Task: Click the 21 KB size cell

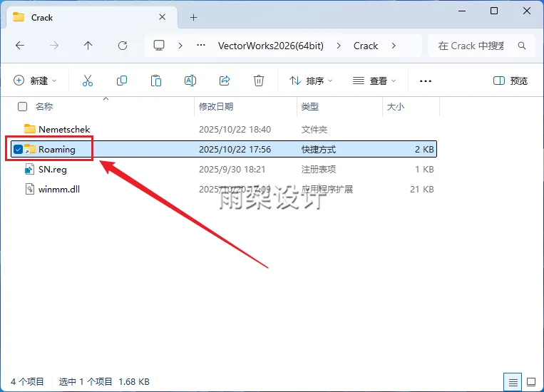Action: [422, 190]
